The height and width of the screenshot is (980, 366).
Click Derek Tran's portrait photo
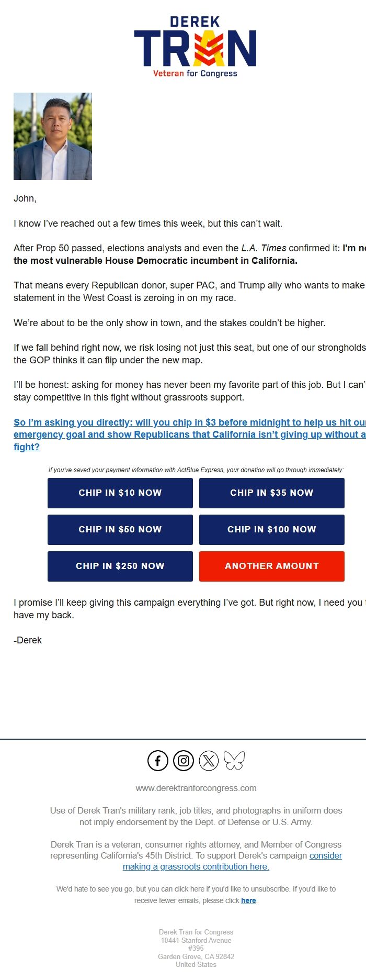[52, 136]
